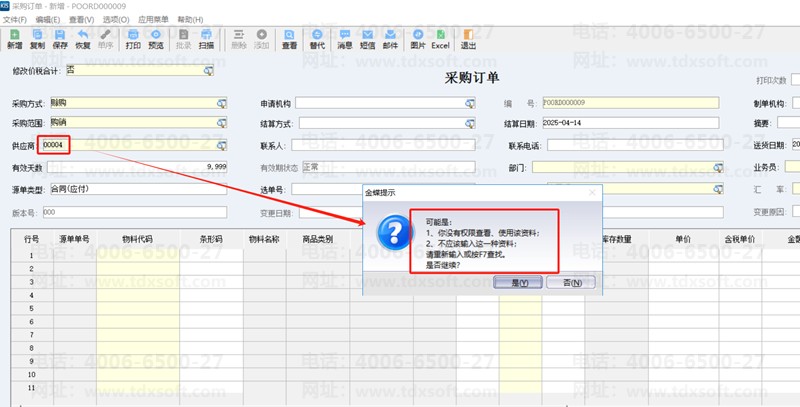
Task: Click the 退出 (Exit) toolbar icon
Action: point(467,39)
